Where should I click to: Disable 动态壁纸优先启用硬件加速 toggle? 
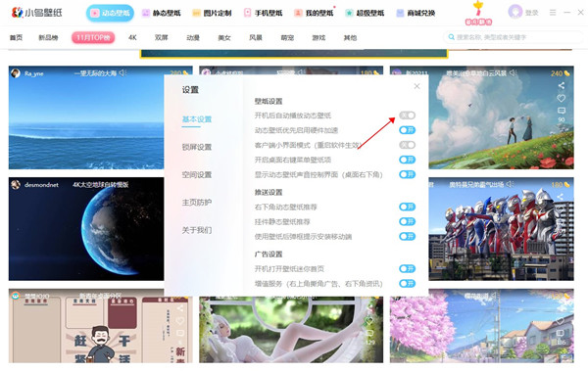pos(407,130)
